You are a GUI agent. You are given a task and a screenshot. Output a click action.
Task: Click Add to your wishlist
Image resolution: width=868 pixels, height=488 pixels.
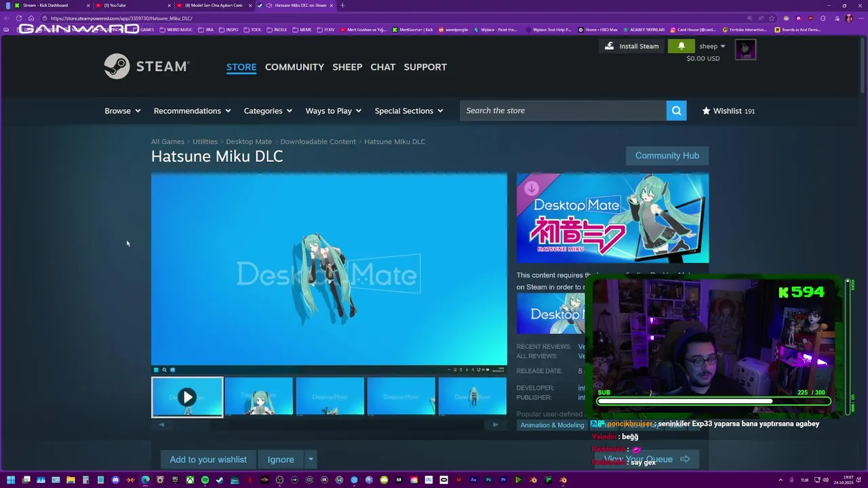(x=208, y=460)
